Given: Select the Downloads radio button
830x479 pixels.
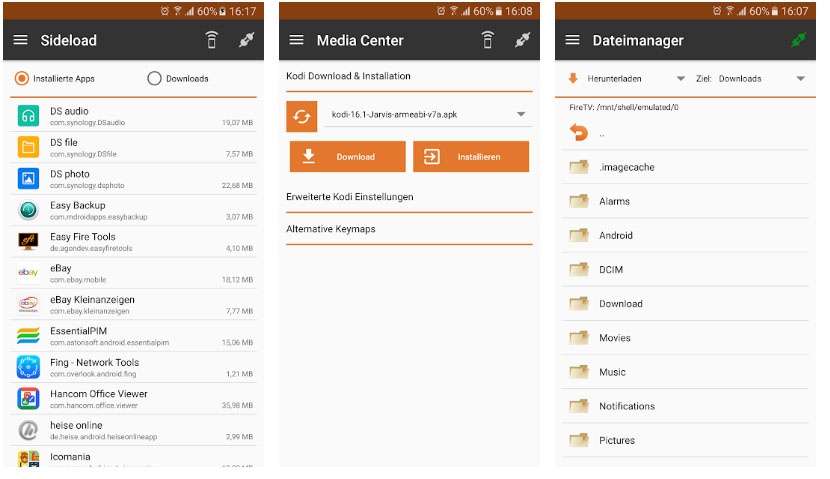Looking at the screenshot, I should click(x=154, y=78).
